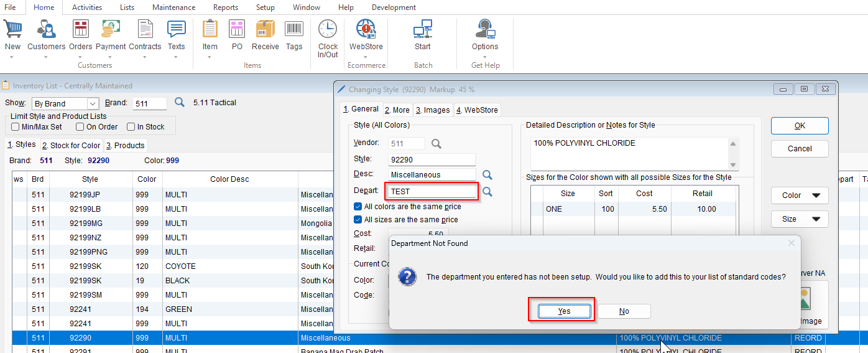Screen dimensions: 868x353
Task: Open the WebStore ecommerce icon
Action: pos(366,29)
